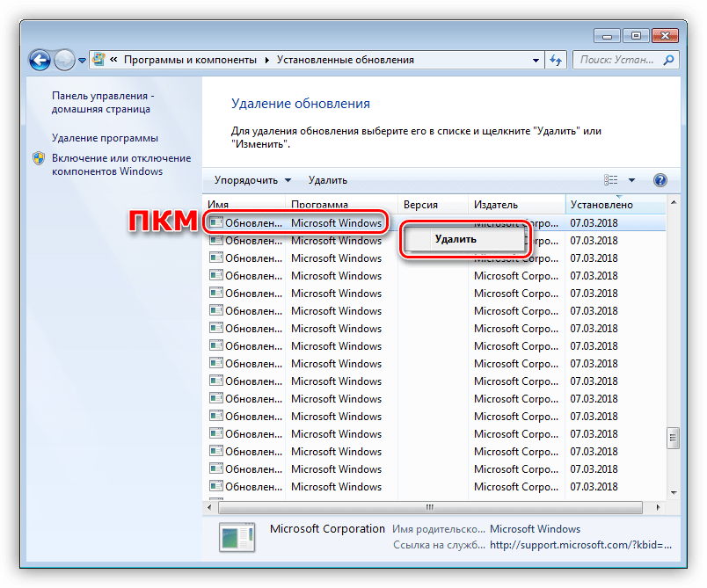This screenshot has height=588, width=707.
Task: Click the refresh icon next to address bar
Action: point(556,61)
